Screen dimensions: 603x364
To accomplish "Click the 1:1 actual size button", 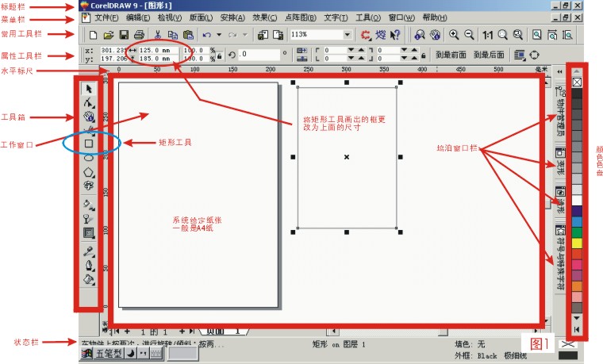I will 488,35.
